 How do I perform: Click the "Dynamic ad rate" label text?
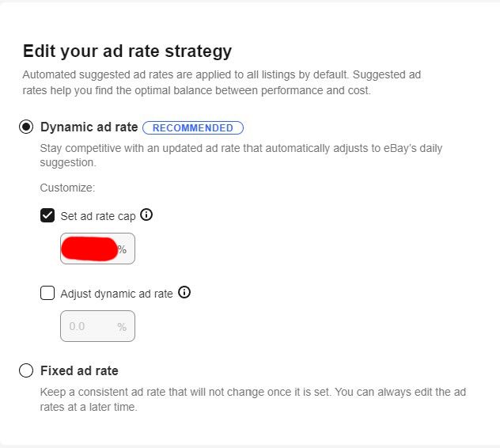pyautogui.click(x=89, y=127)
